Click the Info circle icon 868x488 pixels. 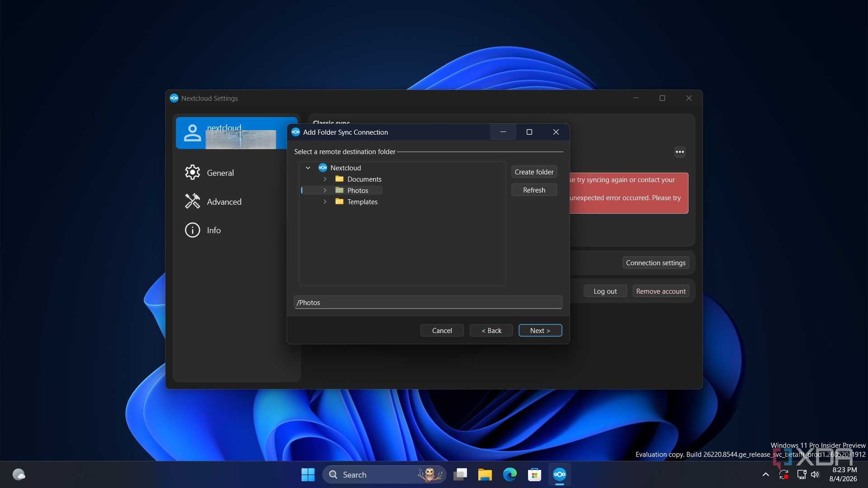192,230
